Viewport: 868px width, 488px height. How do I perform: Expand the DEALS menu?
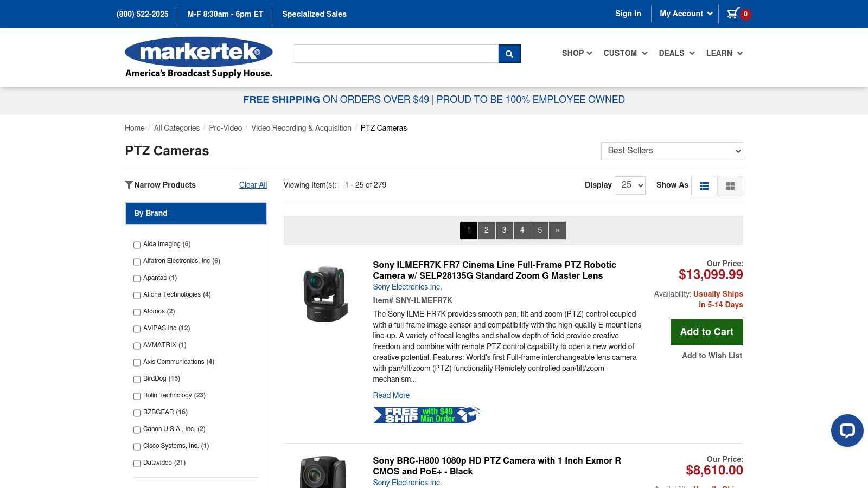pos(676,53)
